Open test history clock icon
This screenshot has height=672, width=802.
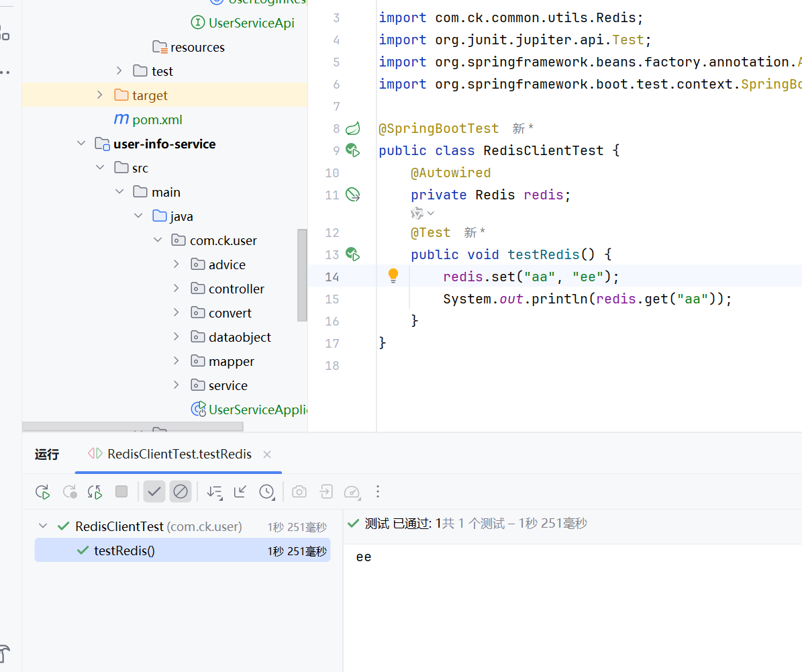click(267, 492)
